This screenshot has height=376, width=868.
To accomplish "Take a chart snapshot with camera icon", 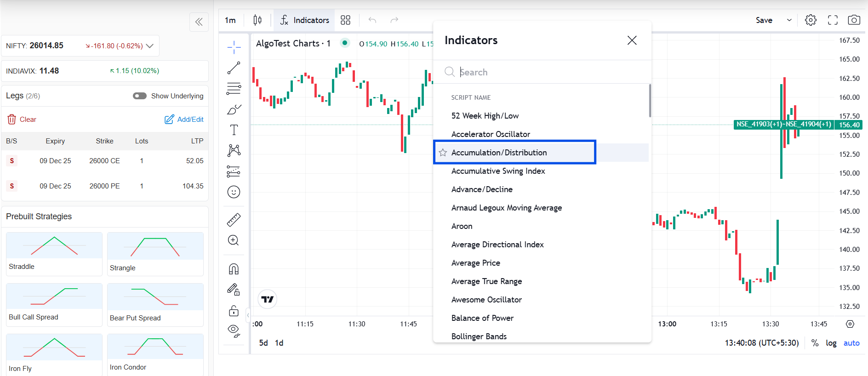I will 854,20.
